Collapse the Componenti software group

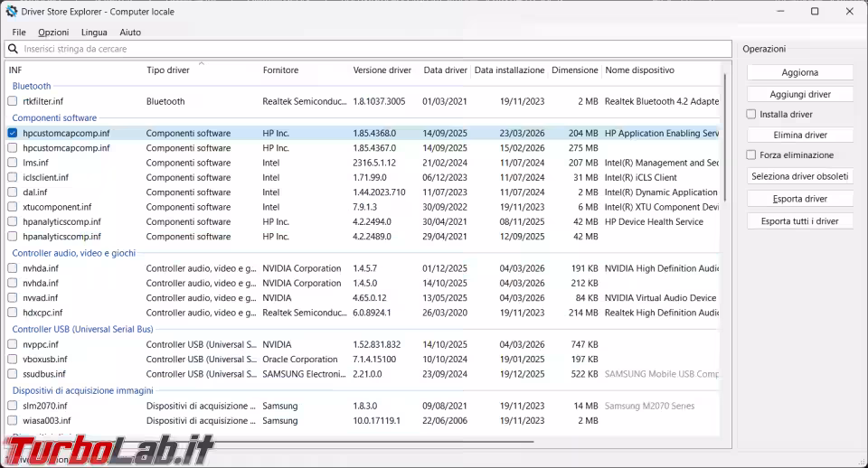click(54, 118)
